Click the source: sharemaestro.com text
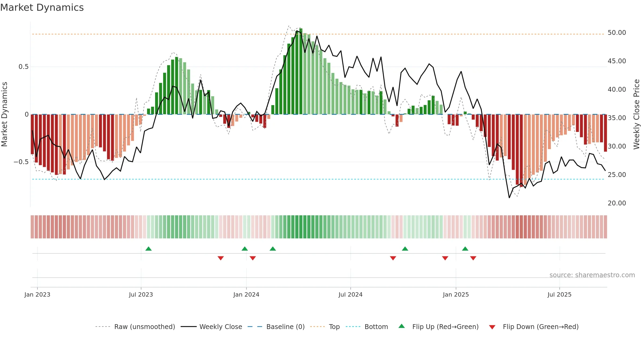Screen dimensions: 644x362 (x=592, y=275)
